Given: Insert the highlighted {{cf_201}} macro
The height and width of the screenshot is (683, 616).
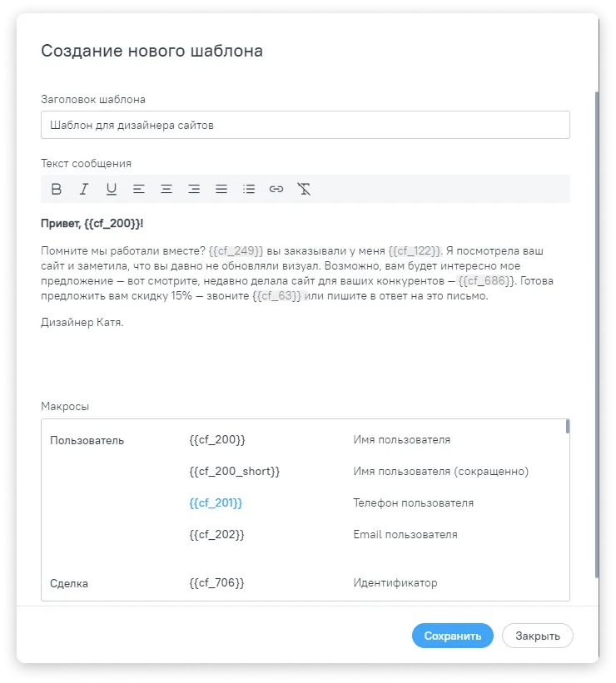Looking at the screenshot, I should [216, 503].
